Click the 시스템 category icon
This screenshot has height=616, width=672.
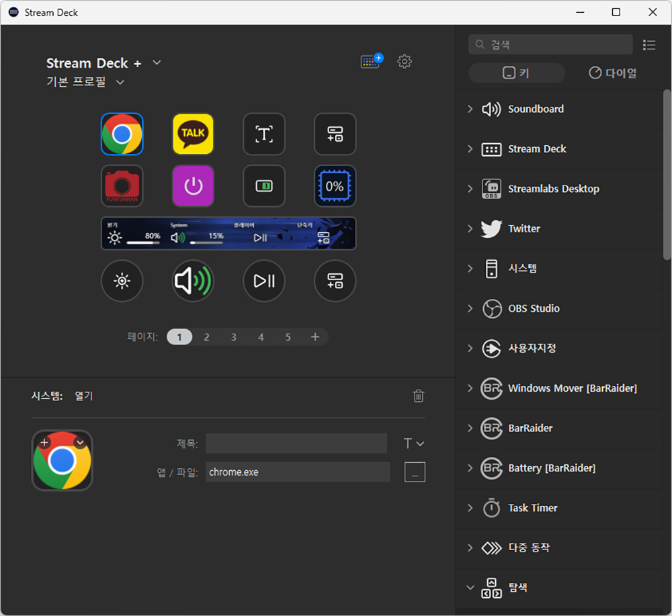(492, 269)
